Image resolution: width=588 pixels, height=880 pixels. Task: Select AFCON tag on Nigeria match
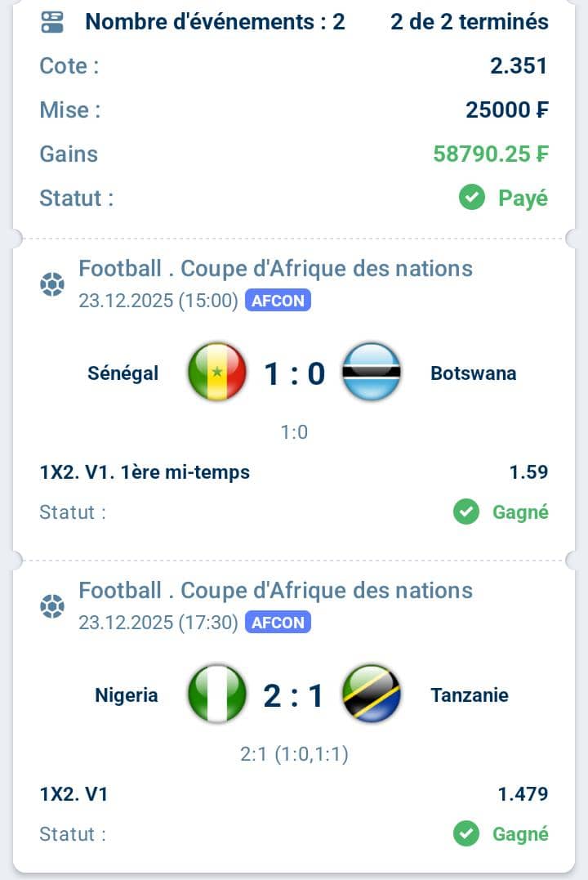278,623
